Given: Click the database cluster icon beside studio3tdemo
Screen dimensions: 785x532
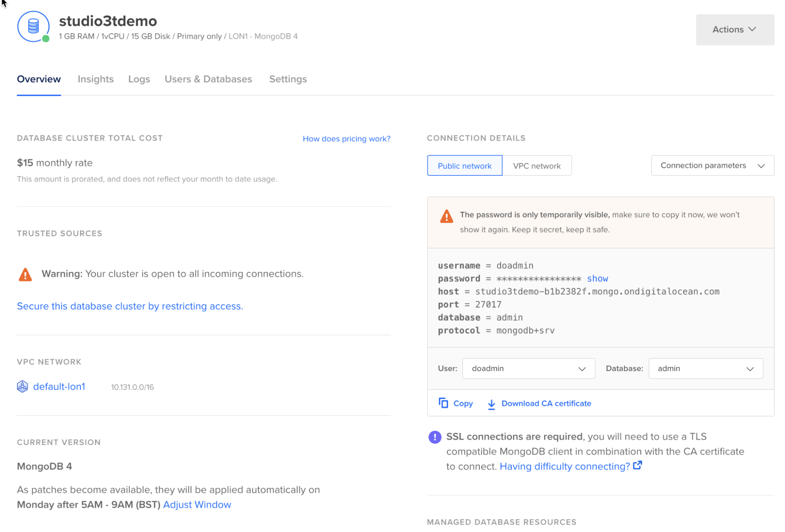Looking at the screenshot, I should click(33, 27).
